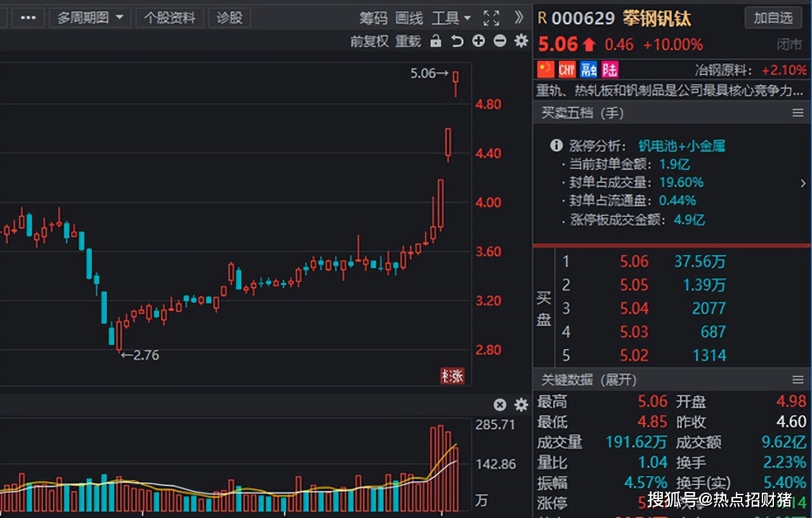Image resolution: width=812 pixels, height=518 pixels.
Task: Click the pink 陆 connect badge
Action: pos(610,69)
